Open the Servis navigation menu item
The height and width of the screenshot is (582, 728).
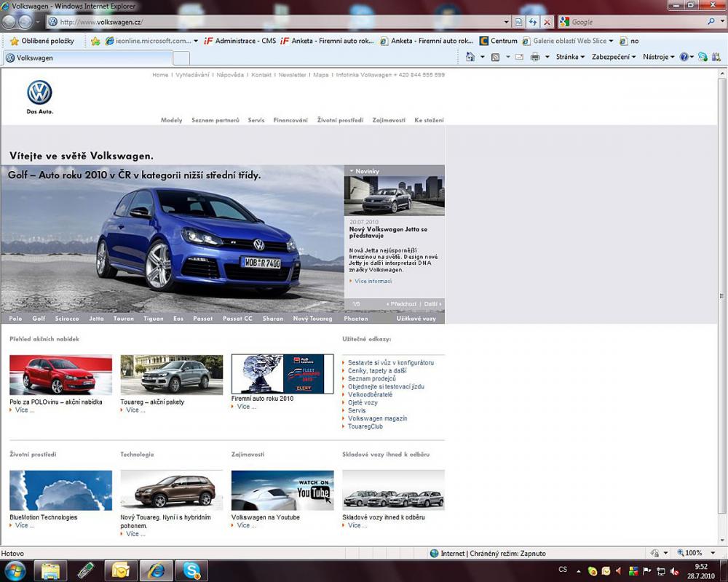256,120
